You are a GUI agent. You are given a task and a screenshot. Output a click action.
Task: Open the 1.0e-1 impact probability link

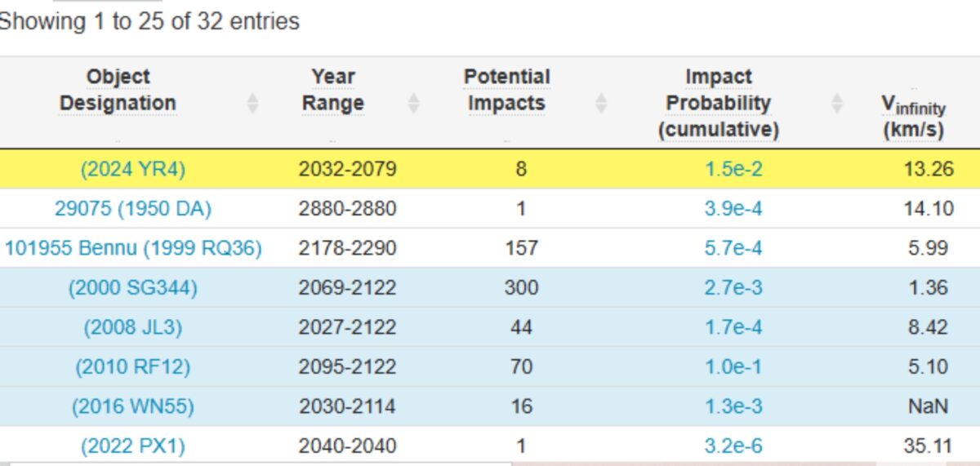733,367
